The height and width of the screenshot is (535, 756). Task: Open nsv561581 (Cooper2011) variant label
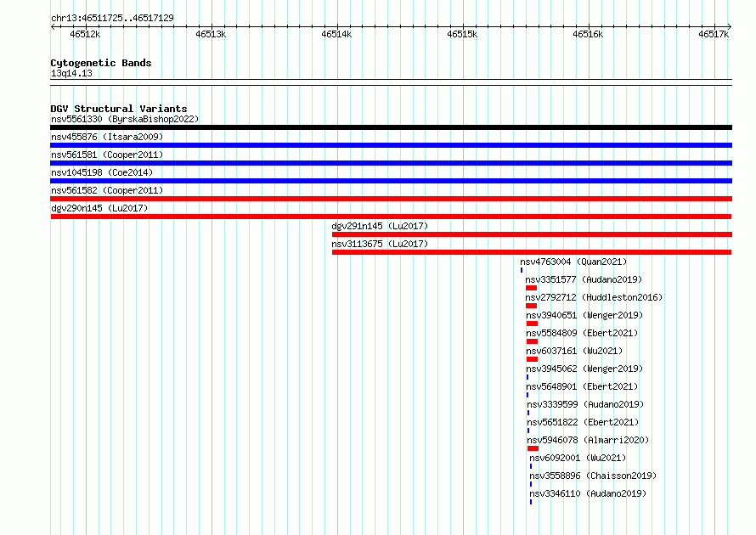(x=107, y=155)
